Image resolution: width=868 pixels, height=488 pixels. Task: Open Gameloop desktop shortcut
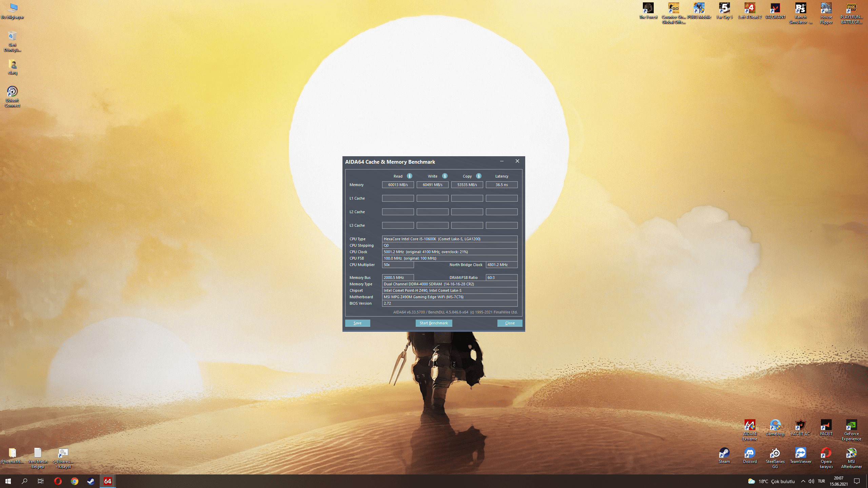775,428
